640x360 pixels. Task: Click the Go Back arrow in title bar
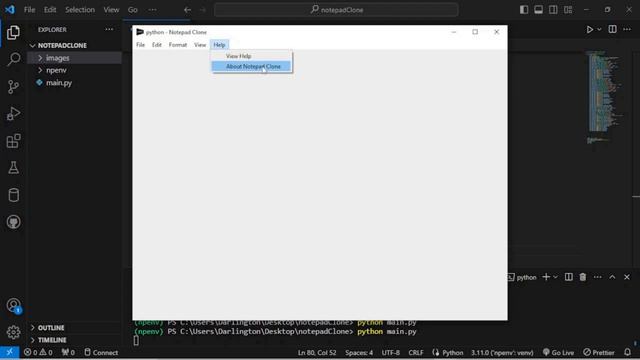point(187,10)
